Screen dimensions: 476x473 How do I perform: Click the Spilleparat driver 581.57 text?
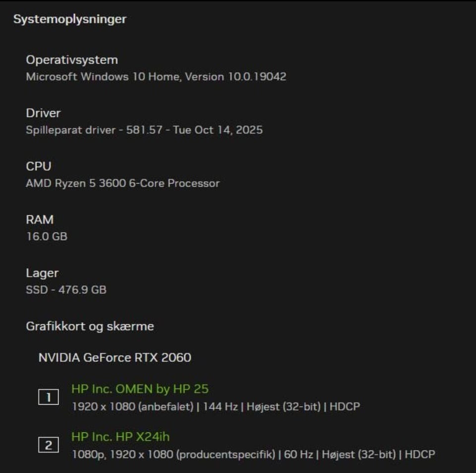tap(144, 130)
